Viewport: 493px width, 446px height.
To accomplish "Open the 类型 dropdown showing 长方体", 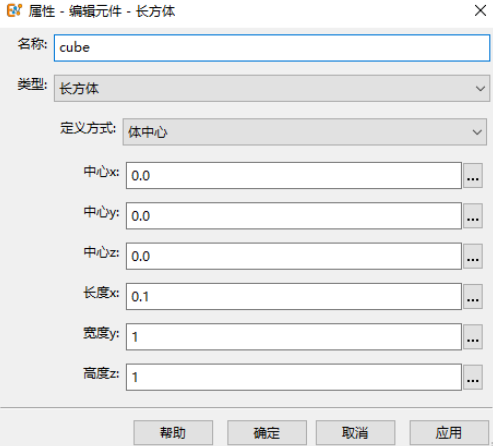I will 272,88.
